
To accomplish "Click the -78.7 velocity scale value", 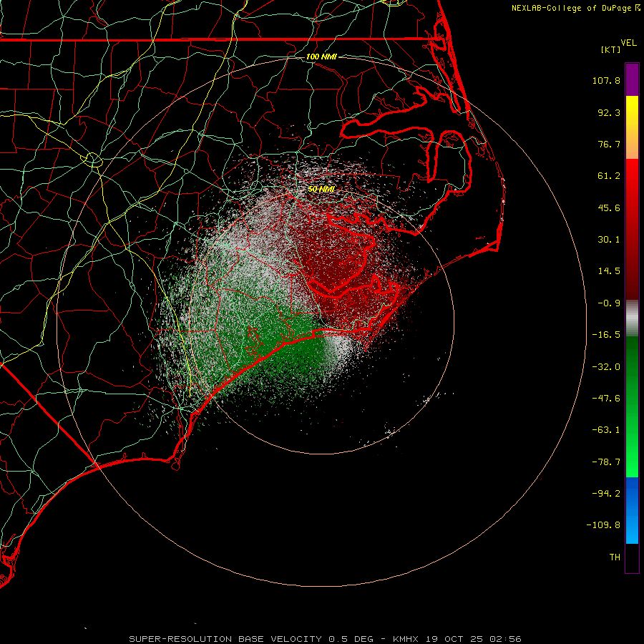I will (x=606, y=462).
